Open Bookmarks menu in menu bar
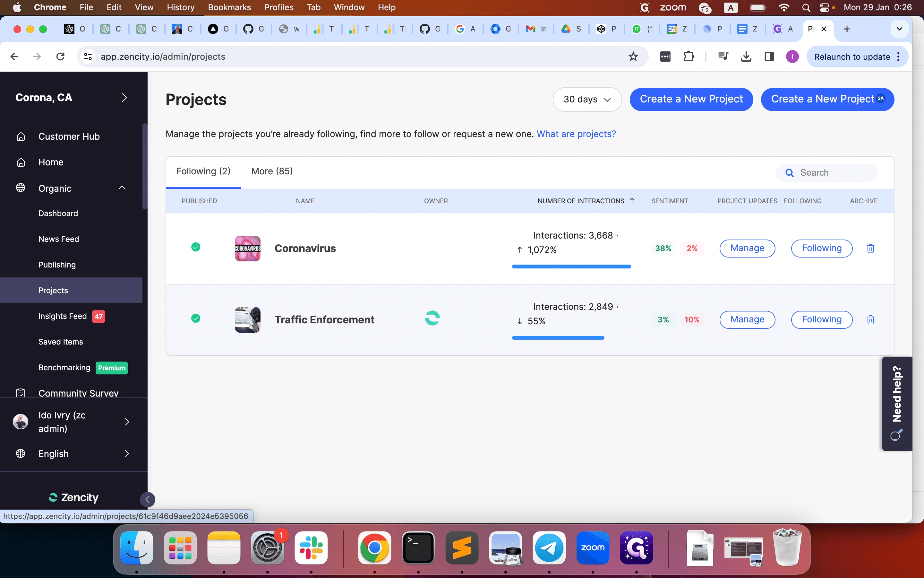This screenshot has width=924, height=578. 229,8
